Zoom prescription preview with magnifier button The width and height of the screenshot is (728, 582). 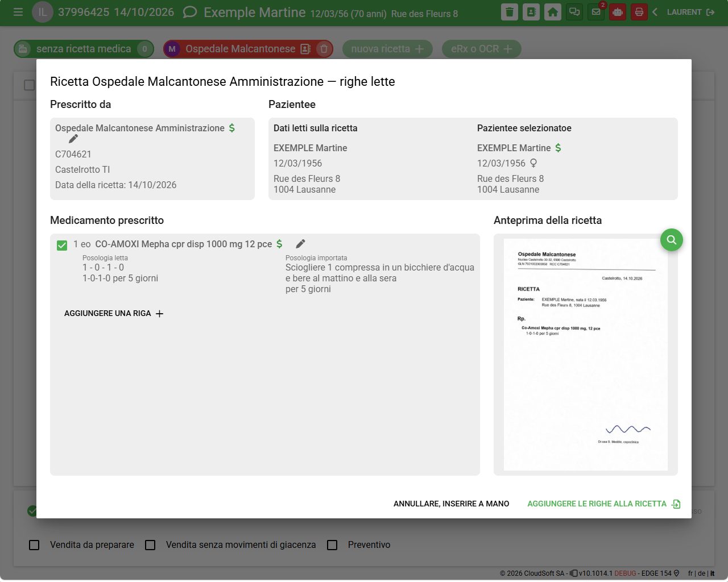672,240
